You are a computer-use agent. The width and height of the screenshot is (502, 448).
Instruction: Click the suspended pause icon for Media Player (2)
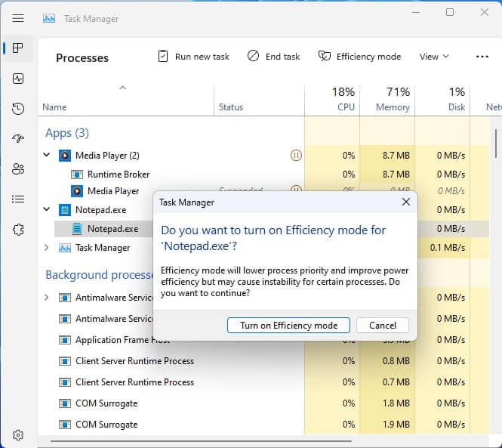296,156
